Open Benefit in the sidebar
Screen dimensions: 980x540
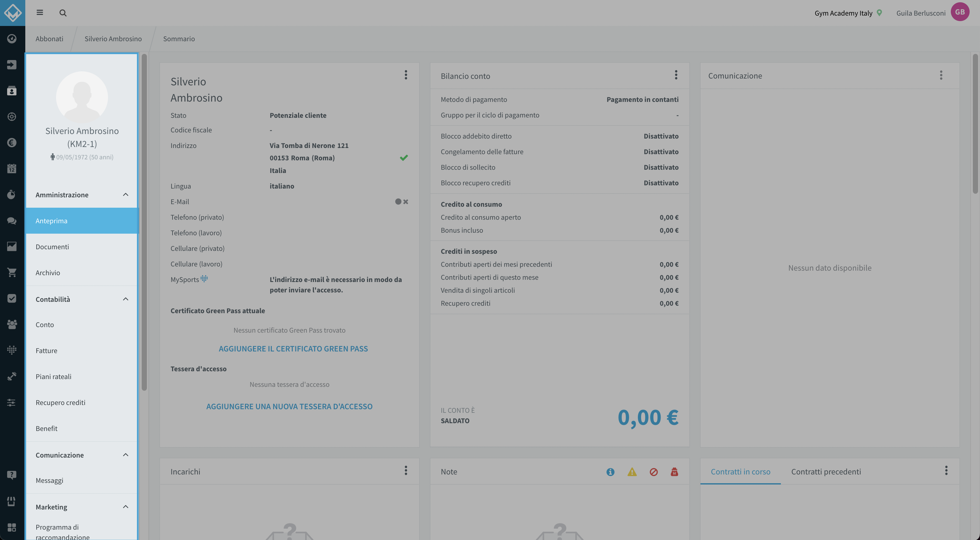(82, 428)
